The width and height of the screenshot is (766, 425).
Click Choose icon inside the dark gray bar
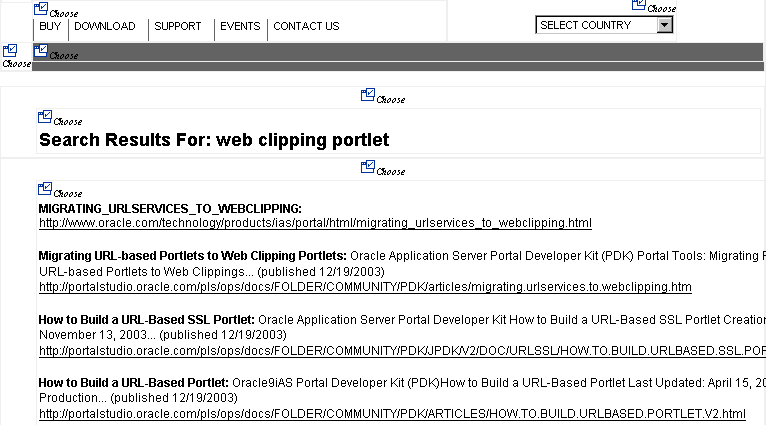point(41,51)
